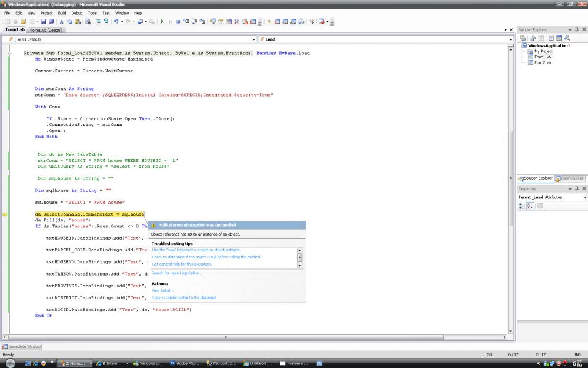The width and height of the screenshot is (588, 368).
Task: Click the Find toolbar icon
Action: [x=88, y=22]
